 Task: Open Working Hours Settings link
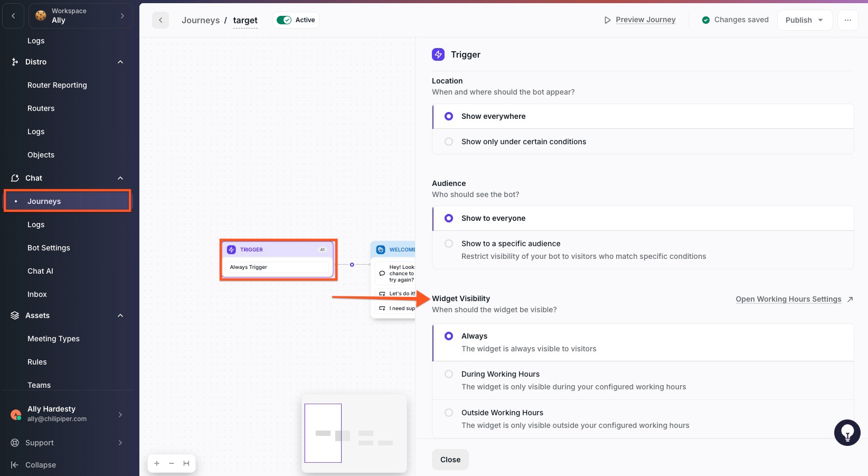click(788, 299)
